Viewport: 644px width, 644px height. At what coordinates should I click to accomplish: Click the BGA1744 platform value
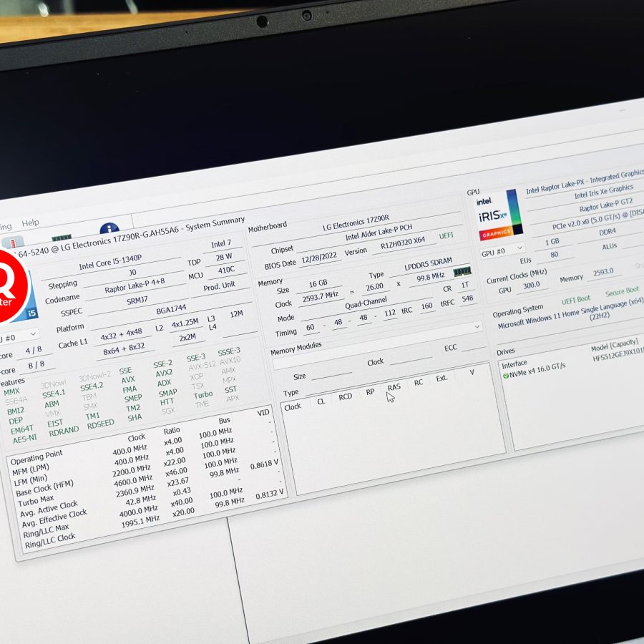pyautogui.click(x=171, y=309)
